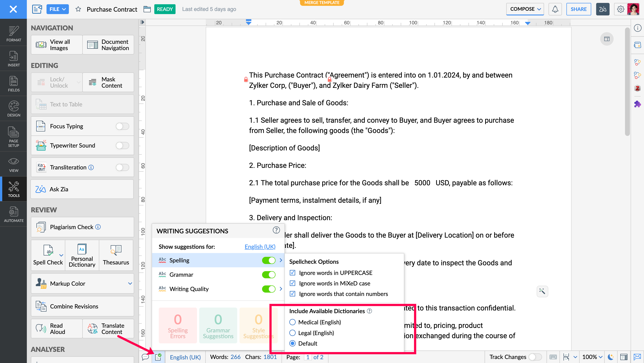Open the INSERT sidebar tab
644x363 pixels.
click(x=13, y=59)
